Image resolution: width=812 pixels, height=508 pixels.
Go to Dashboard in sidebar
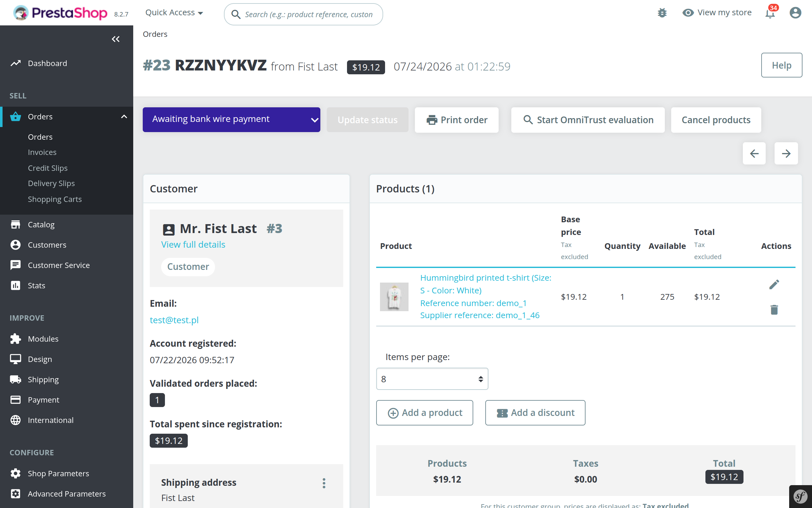point(47,63)
